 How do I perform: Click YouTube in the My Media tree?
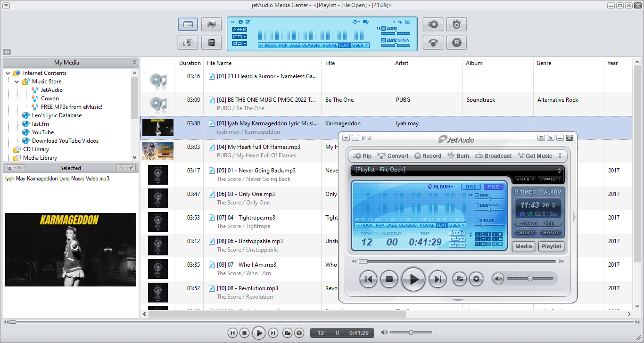click(x=43, y=132)
